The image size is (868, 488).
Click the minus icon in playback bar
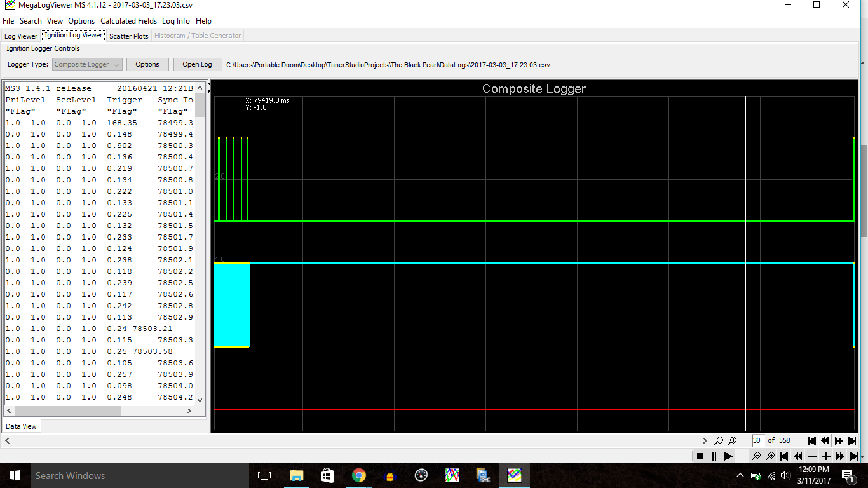811,456
